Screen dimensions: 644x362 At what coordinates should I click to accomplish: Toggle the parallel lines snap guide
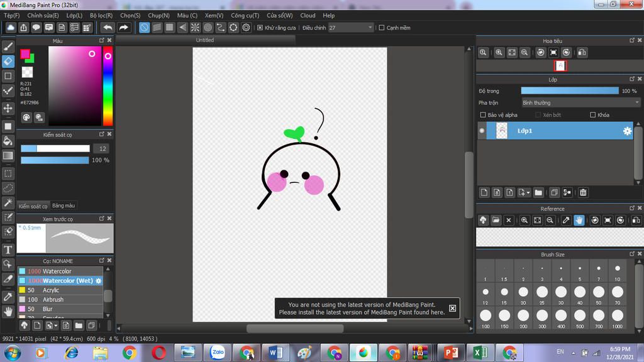point(157,28)
